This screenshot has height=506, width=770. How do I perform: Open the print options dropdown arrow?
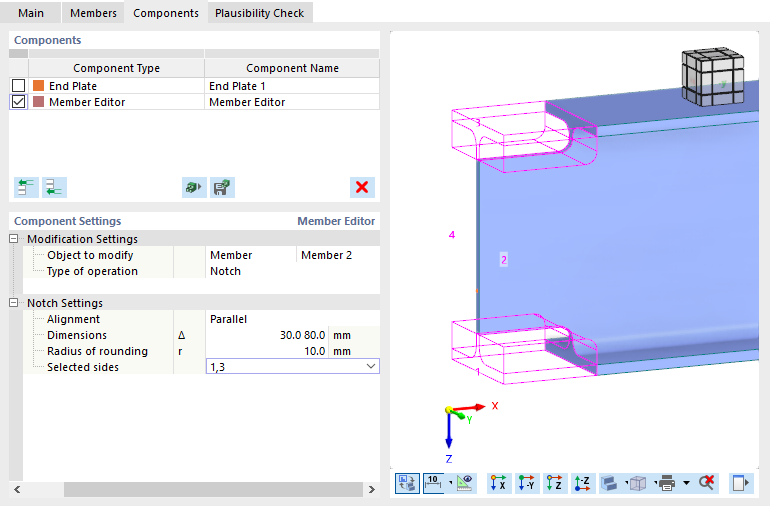[x=686, y=483]
